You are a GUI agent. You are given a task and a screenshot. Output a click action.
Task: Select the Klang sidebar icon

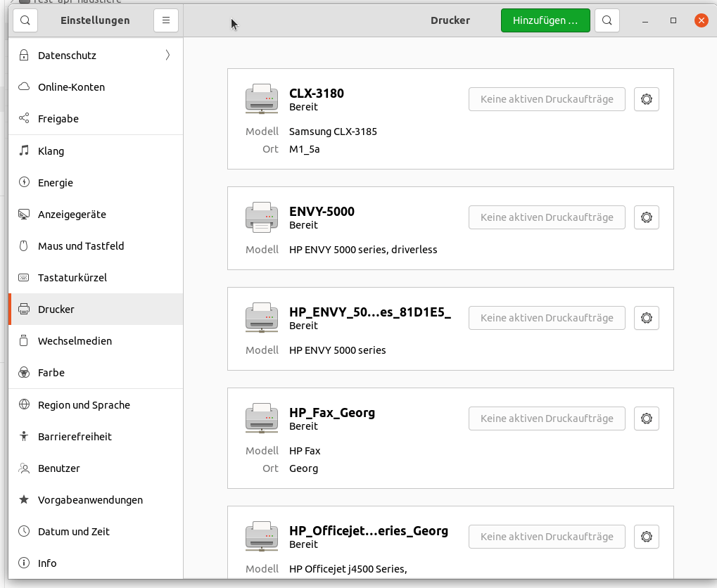coord(23,151)
